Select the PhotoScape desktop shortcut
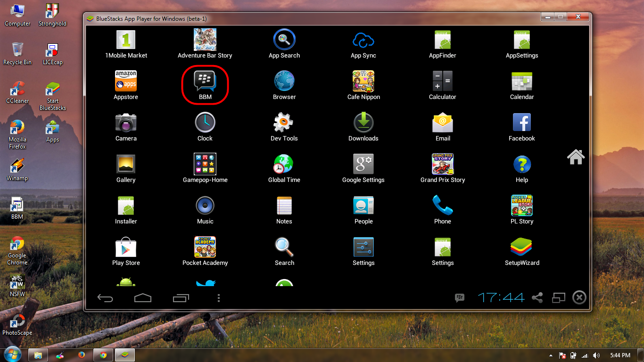The height and width of the screenshot is (362, 644). tap(17, 324)
